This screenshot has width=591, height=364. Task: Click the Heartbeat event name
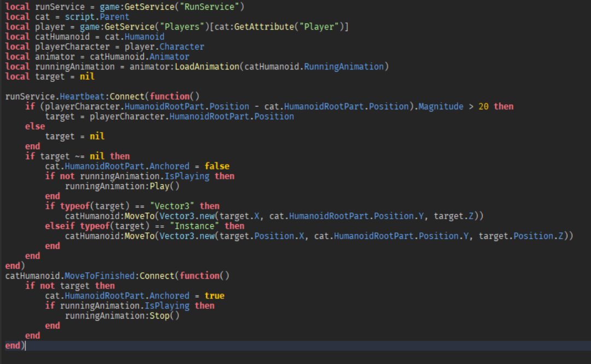coord(82,96)
